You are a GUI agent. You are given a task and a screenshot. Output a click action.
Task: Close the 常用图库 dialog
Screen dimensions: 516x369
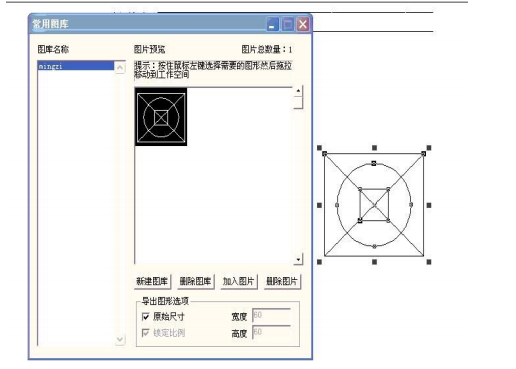(303, 24)
